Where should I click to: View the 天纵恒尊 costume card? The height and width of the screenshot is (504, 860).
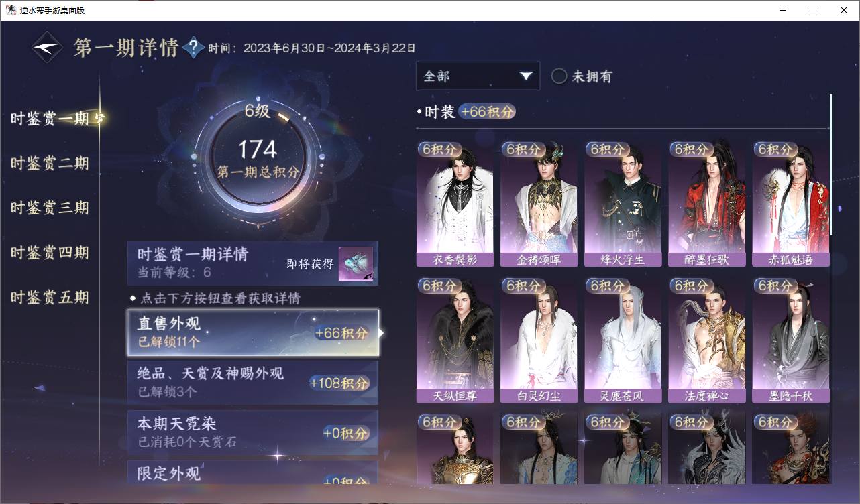[x=455, y=340]
